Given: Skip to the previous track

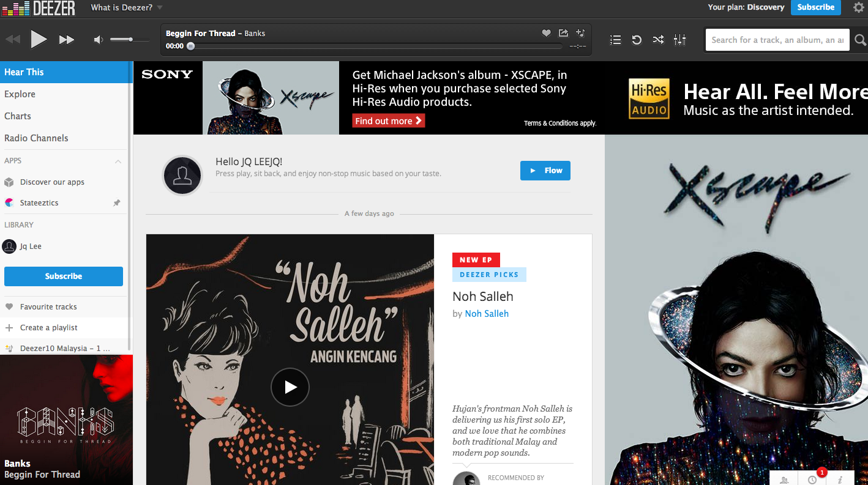Looking at the screenshot, I should 13,40.
